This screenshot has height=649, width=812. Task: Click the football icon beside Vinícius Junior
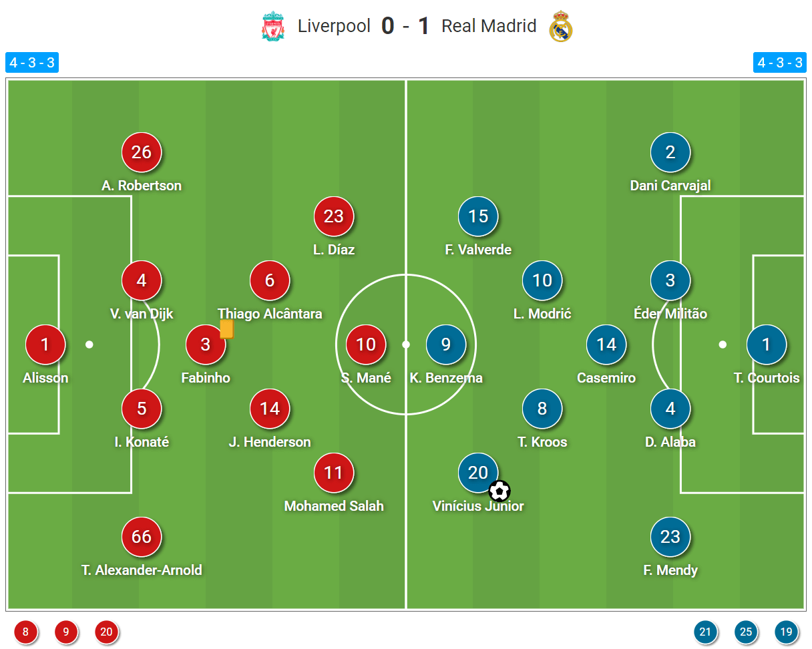[499, 491]
